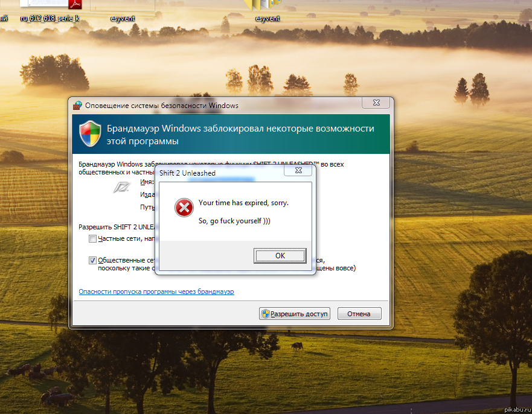Select the esyvent document icon beside the PDF
Viewport: 532px width, 414px height.
[122, 6]
